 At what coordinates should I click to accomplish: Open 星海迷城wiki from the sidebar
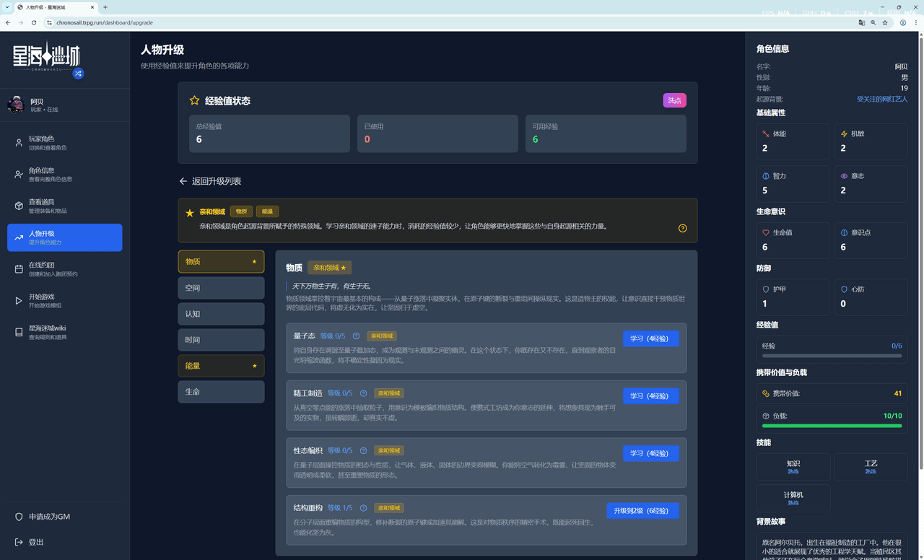[x=65, y=332]
